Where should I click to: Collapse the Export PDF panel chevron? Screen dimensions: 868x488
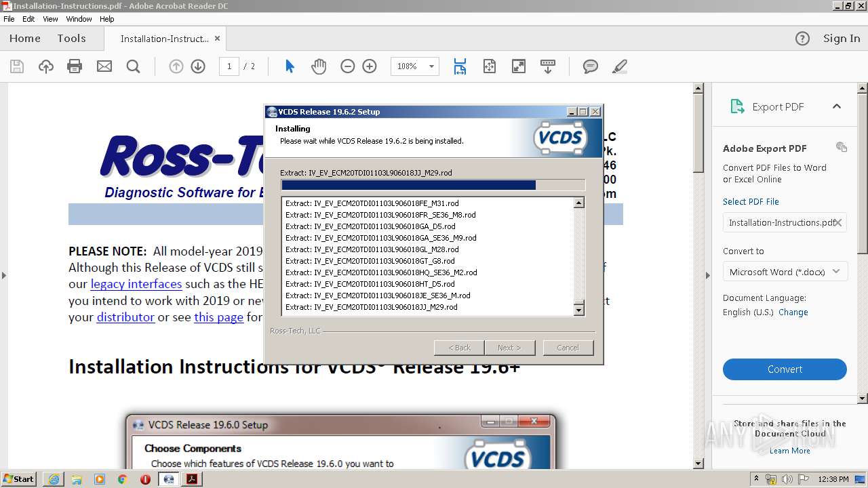(x=836, y=106)
